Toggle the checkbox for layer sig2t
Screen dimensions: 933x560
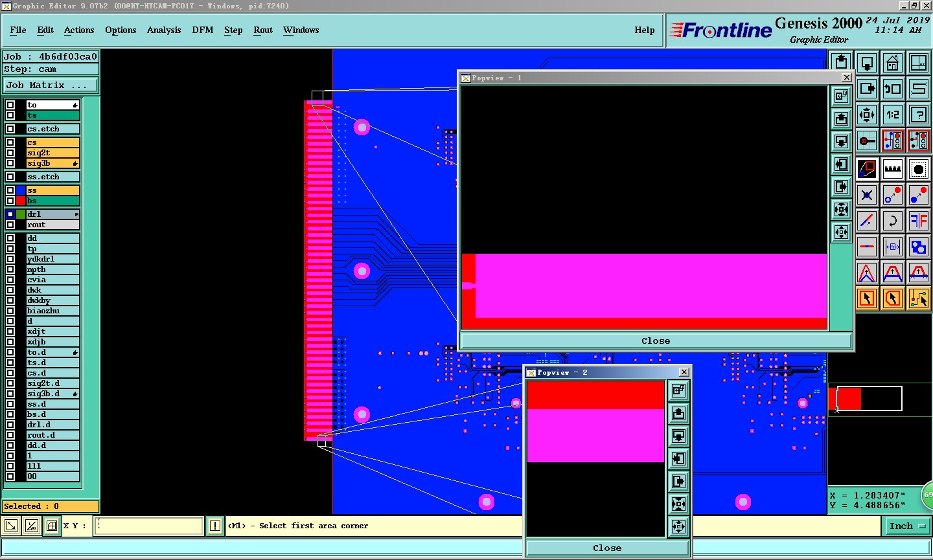pos(10,153)
